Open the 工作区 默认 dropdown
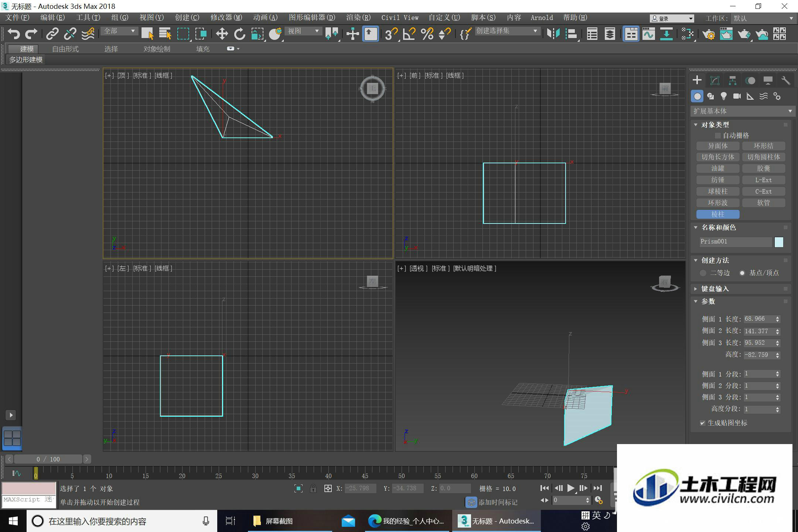This screenshot has height=532, width=798. (763, 18)
